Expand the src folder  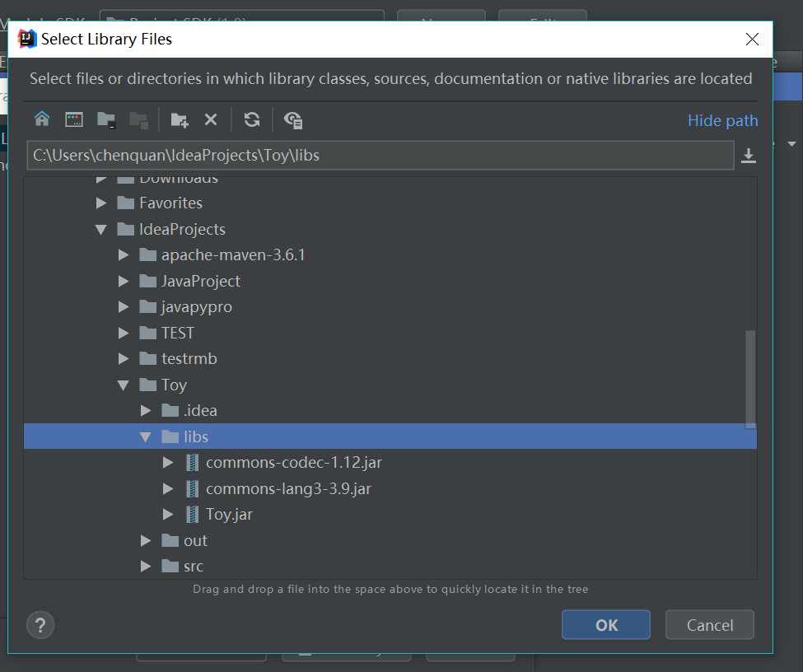[x=146, y=566]
